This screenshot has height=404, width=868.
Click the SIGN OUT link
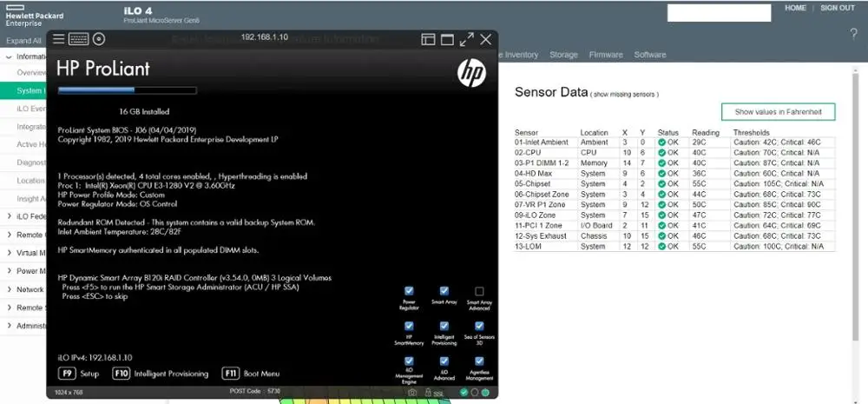(838, 9)
